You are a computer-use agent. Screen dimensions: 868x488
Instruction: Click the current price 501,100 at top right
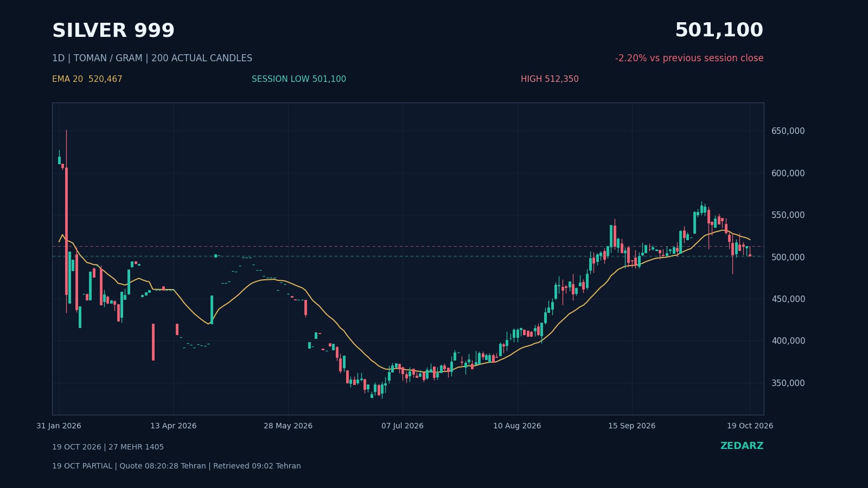click(719, 30)
